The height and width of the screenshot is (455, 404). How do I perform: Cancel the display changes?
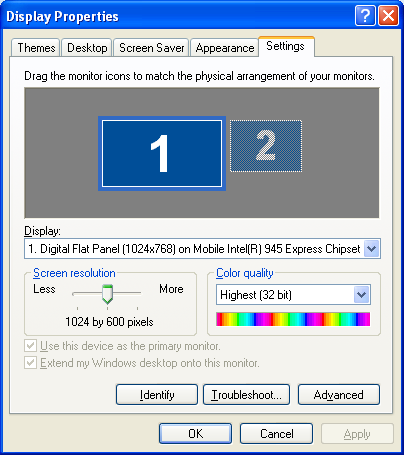pyautogui.click(x=277, y=434)
